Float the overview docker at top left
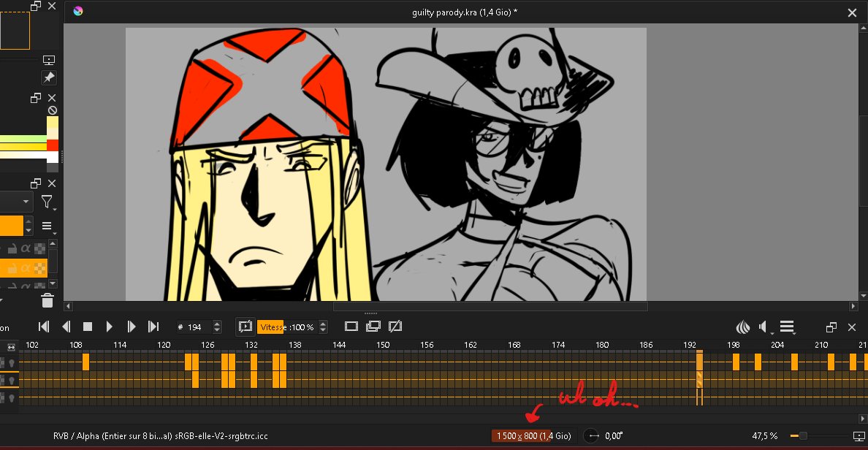This screenshot has height=450, width=868. tap(35, 6)
